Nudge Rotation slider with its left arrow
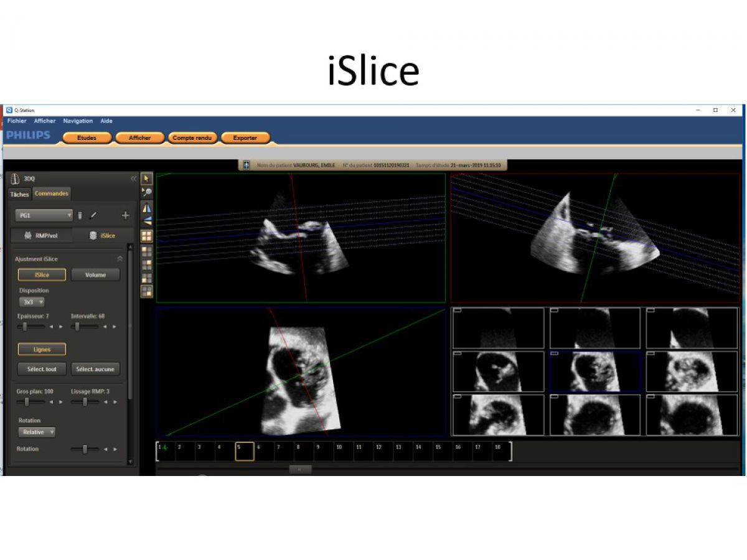Image resolution: width=747 pixels, height=560 pixels. pyautogui.click(x=106, y=449)
